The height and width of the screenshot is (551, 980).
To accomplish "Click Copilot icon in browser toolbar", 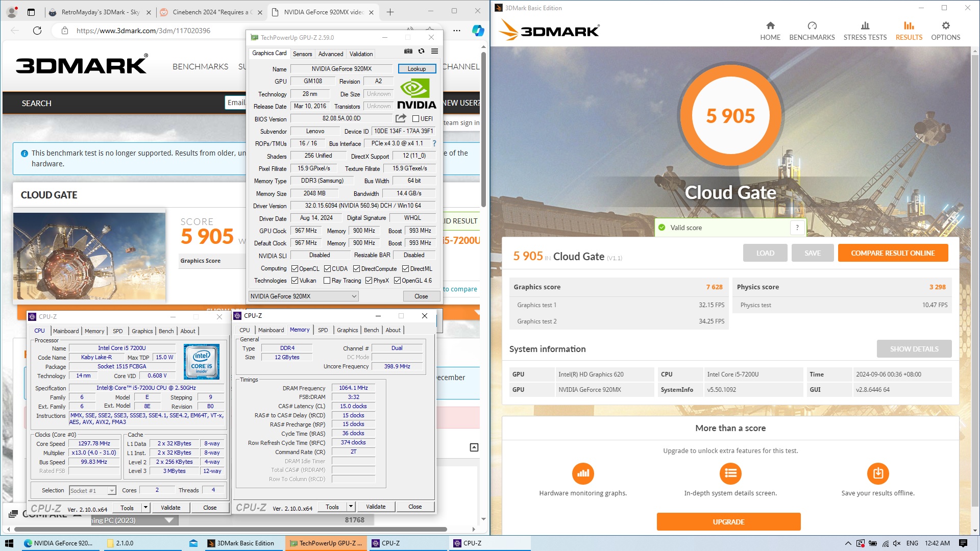I will [x=478, y=31].
